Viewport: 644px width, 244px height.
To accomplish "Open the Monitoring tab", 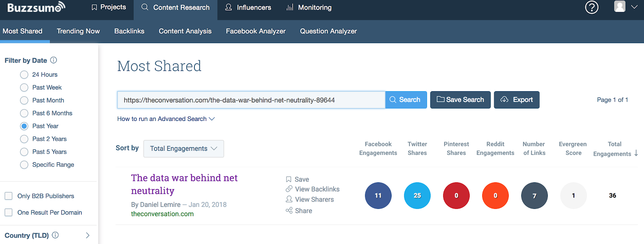I will [309, 7].
